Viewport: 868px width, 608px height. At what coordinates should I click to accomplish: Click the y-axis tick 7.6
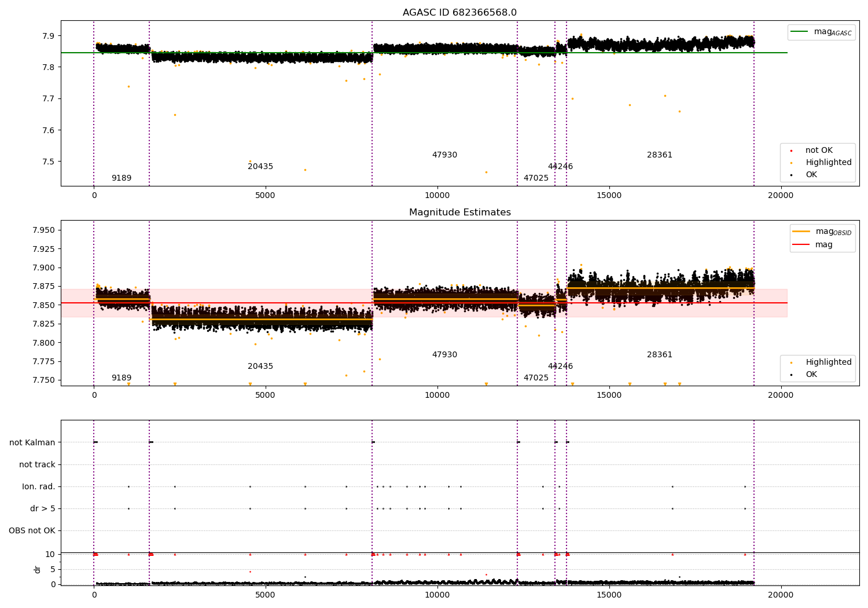[x=49, y=130]
